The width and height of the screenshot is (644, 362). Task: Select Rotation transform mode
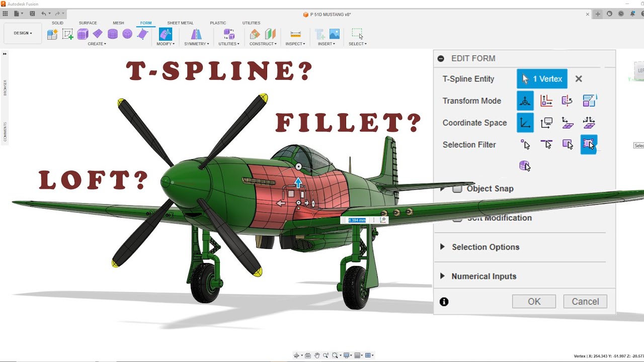(568, 101)
